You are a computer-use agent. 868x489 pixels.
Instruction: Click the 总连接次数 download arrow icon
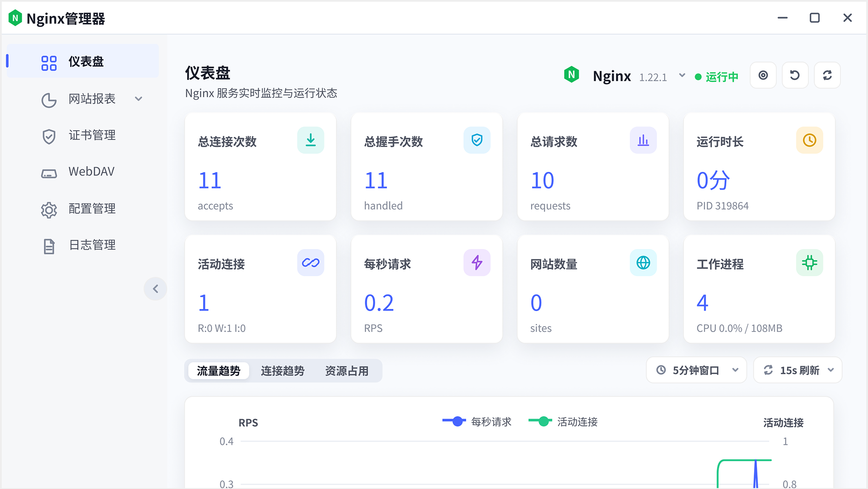[310, 140]
